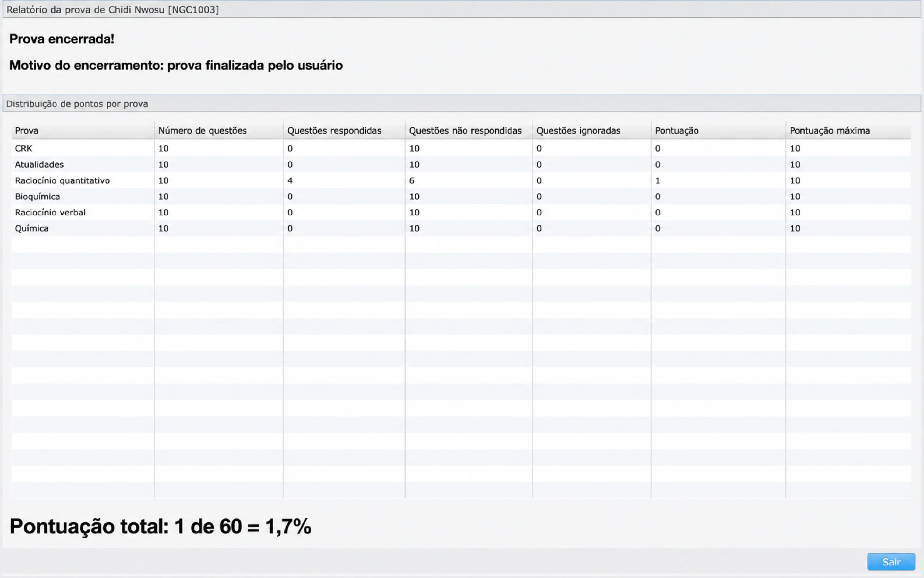Image resolution: width=924 pixels, height=578 pixels.
Task: Click the Questões ignoradas column header
Action: (x=591, y=130)
